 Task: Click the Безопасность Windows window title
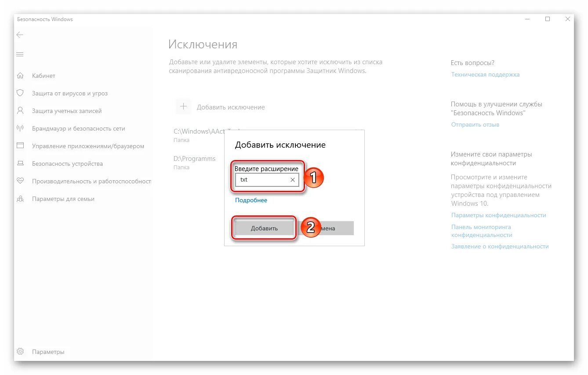pyautogui.click(x=45, y=19)
